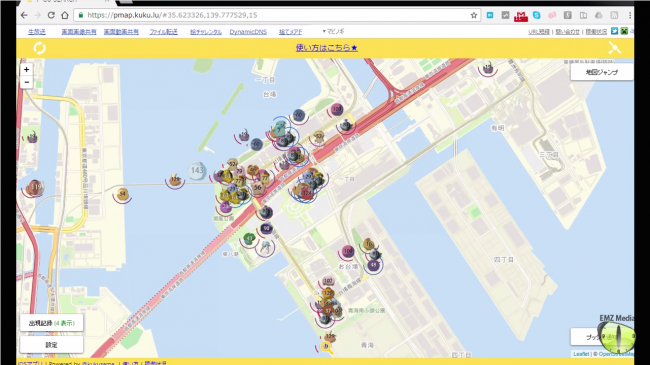The image size is (650, 365).
Task: Click the white refresh icon in yellow bar
Action: 39,48
